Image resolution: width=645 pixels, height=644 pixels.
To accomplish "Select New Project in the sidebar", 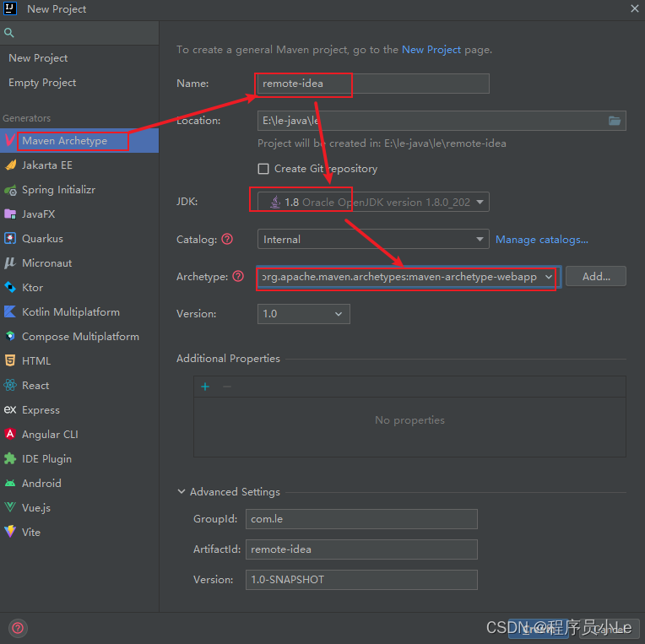I will [x=38, y=58].
